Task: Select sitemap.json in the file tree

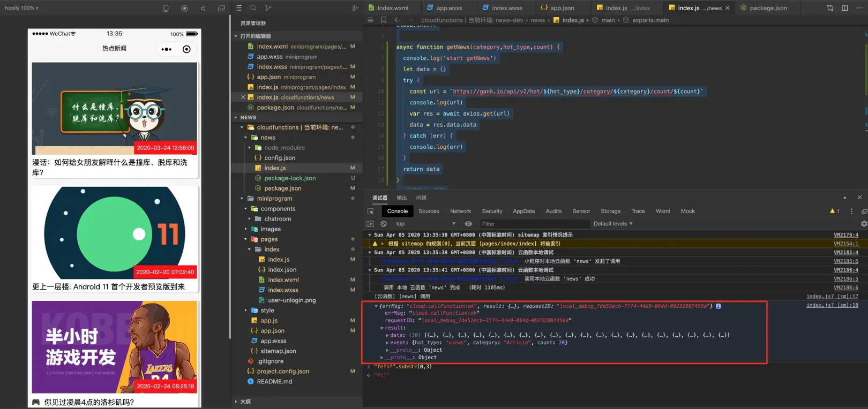Action: 278,351
